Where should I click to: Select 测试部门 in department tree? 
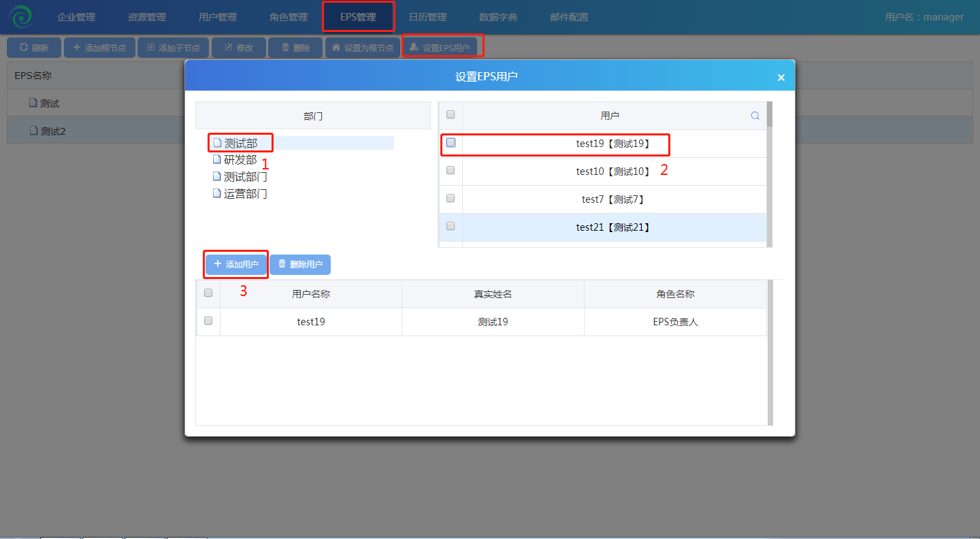click(245, 177)
